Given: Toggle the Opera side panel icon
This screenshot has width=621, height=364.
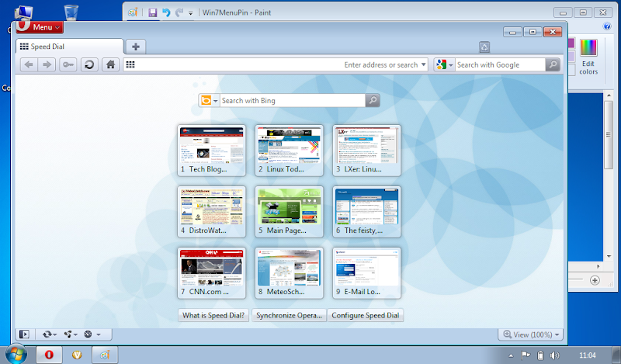Looking at the screenshot, I should pyautogui.click(x=25, y=335).
